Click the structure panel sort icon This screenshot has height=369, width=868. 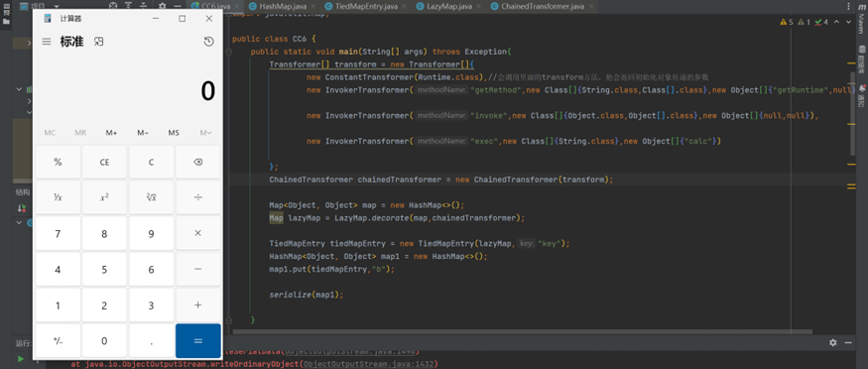[22, 208]
